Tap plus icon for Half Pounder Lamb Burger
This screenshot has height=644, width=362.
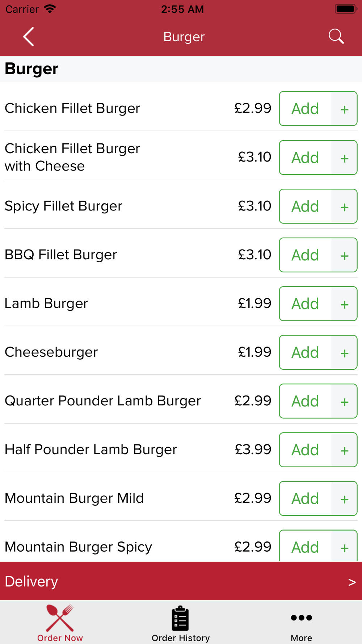[344, 450]
